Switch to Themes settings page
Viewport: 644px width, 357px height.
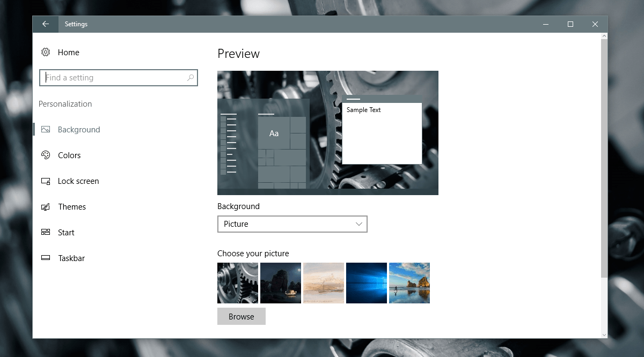click(x=72, y=206)
